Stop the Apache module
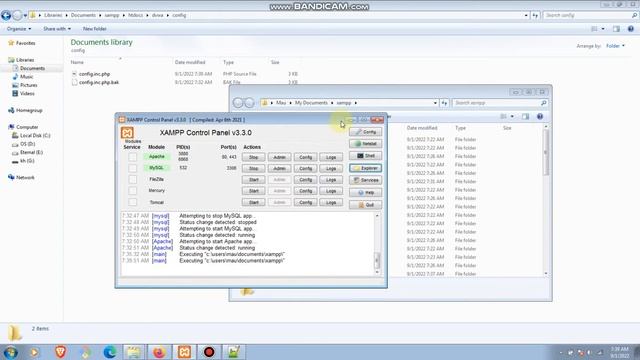The image size is (640, 360). [253, 157]
